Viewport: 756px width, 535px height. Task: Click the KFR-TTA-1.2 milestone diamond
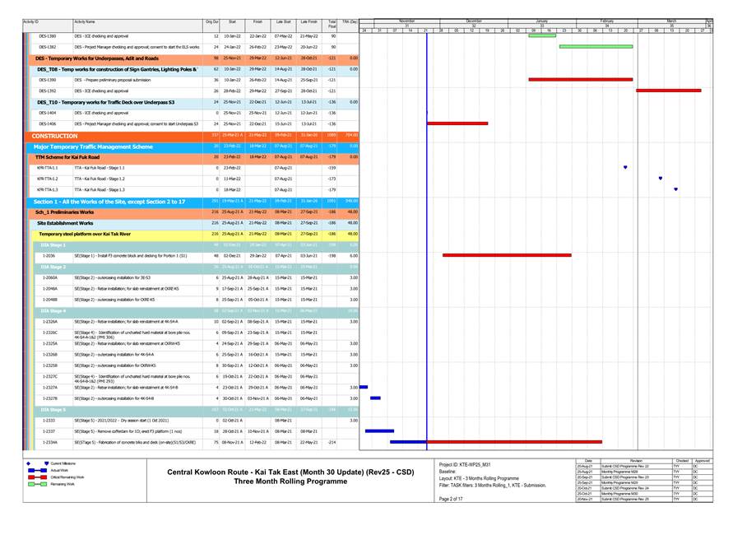pos(661,178)
